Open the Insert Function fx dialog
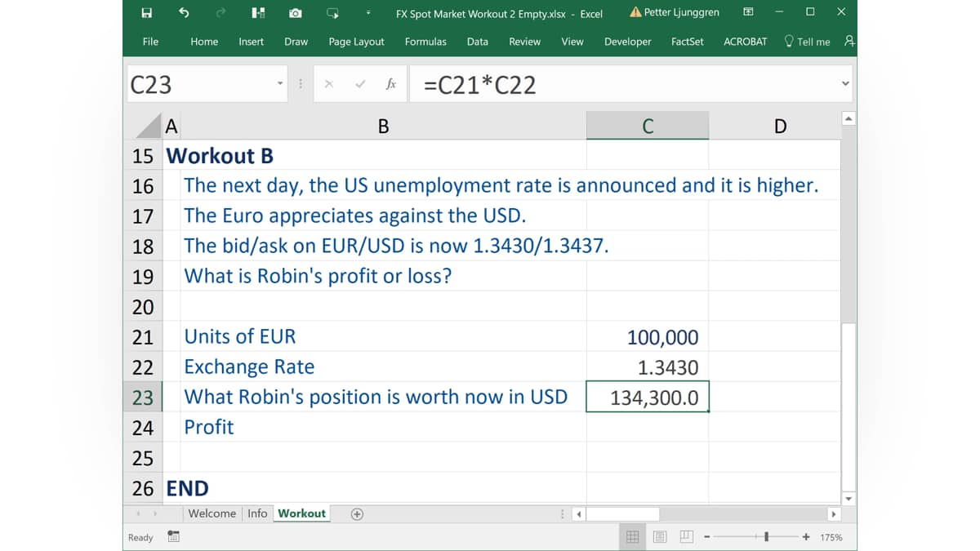 click(391, 84)
